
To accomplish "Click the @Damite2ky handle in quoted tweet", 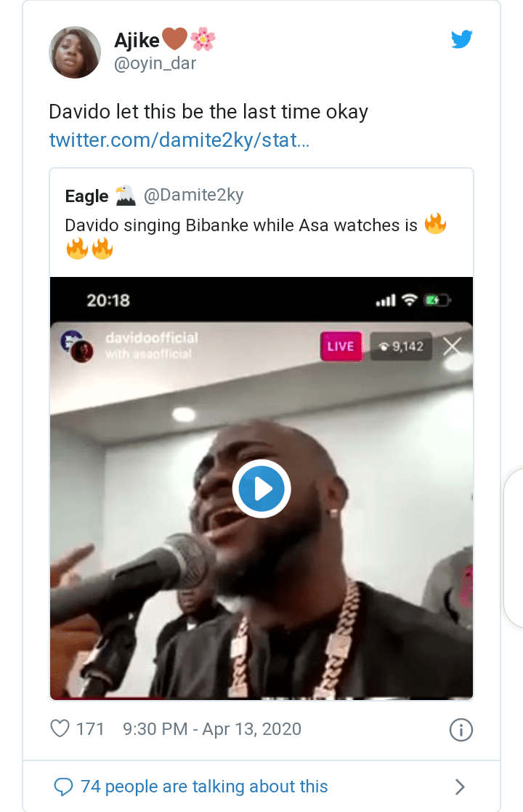I will click(x=193, y=194).
